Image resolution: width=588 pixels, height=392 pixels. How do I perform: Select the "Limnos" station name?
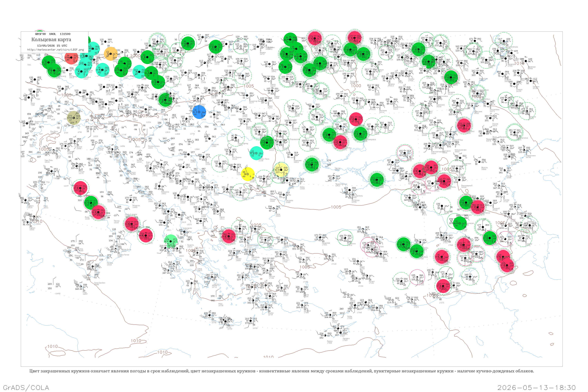[x=238, y=259]
